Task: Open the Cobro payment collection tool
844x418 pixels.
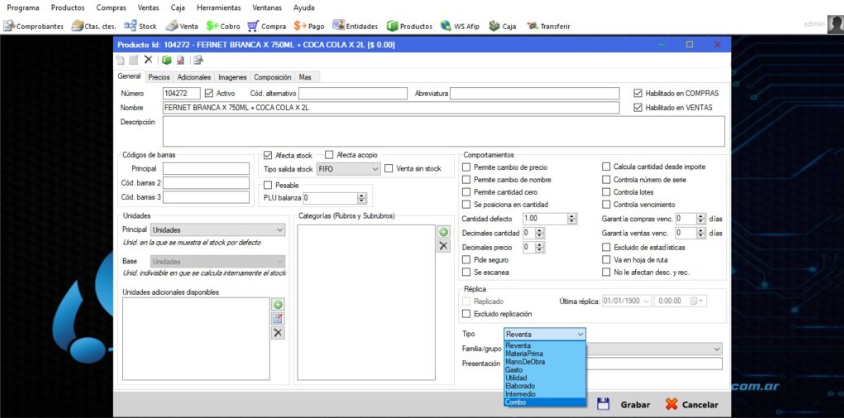Action: [223, 26]
